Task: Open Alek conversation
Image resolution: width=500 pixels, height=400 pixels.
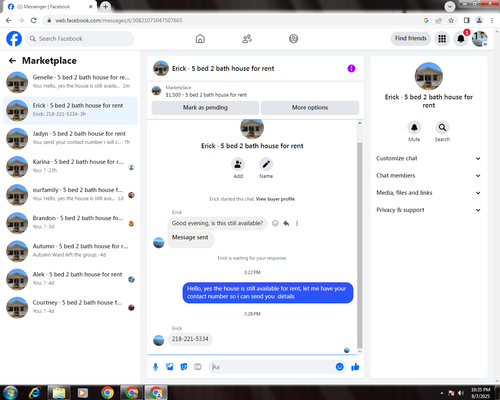Action: tap(70, 279)
